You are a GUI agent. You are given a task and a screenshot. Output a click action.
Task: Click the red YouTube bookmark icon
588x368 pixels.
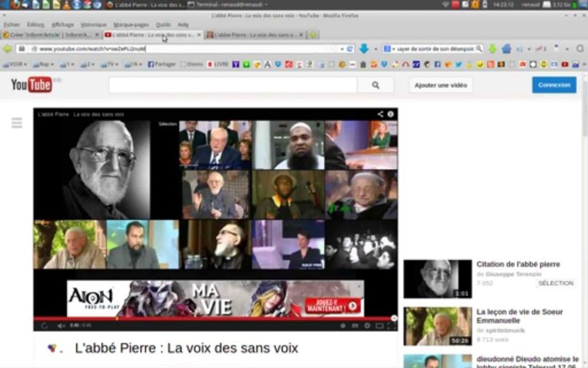[565, 64]
